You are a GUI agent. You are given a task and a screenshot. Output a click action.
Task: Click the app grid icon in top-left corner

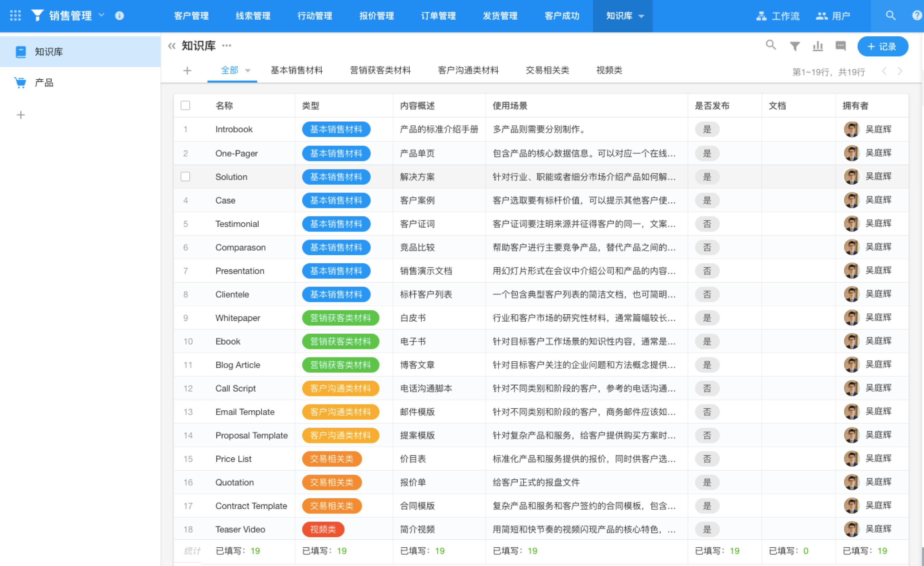[15, 15]
